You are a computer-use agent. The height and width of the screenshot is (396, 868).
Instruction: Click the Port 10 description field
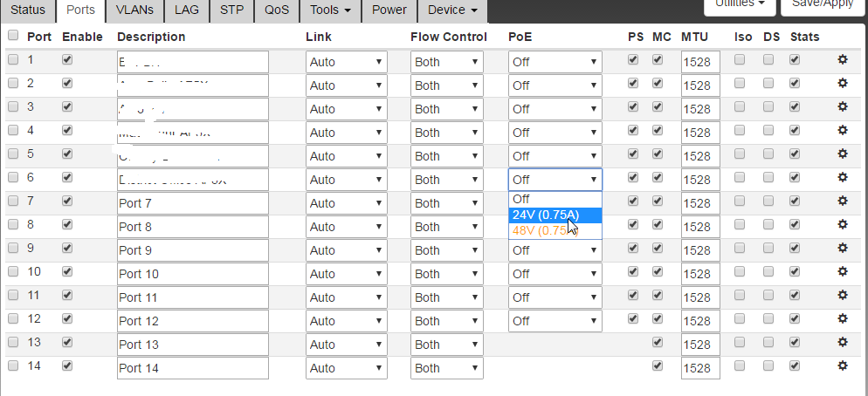[192, 274]
